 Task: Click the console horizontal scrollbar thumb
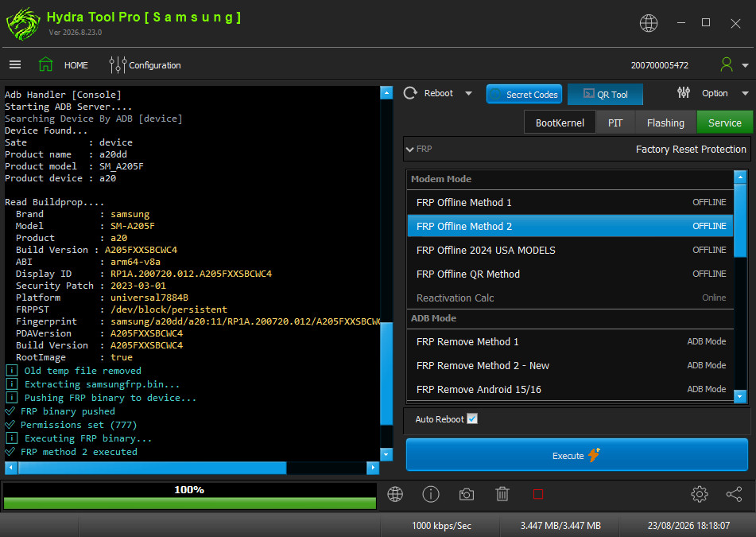pos(153,468)
